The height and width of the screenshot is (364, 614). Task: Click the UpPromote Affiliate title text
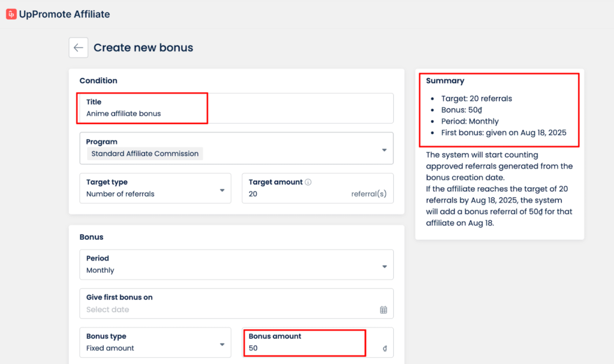pyautogui.click(x=65, y=14)
